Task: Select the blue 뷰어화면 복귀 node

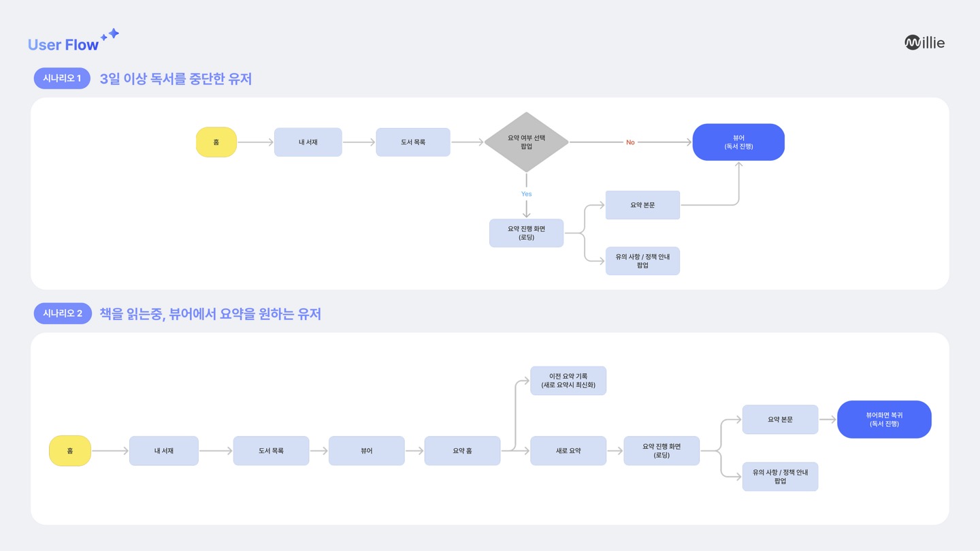Action: 884,420
